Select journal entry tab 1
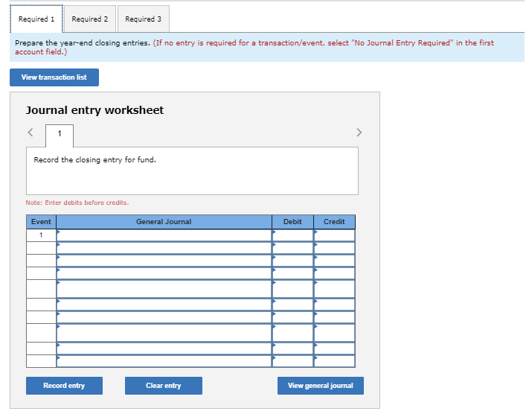 [x=60, y=136]
